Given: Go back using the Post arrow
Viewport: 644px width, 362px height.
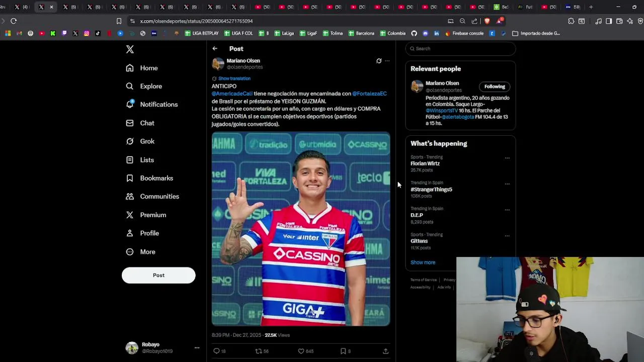Looking at the screenshot, I should pos(215,49).
